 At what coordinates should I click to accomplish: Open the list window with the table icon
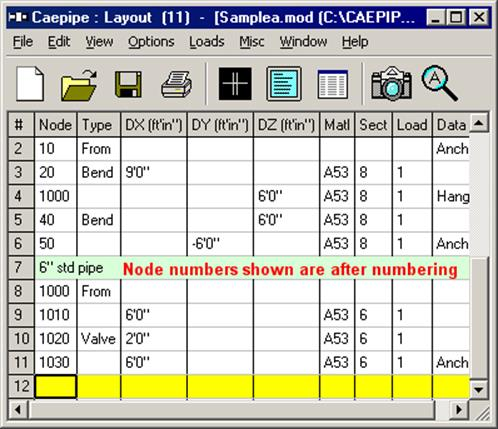pyautogui.click(x=333, y=84)
